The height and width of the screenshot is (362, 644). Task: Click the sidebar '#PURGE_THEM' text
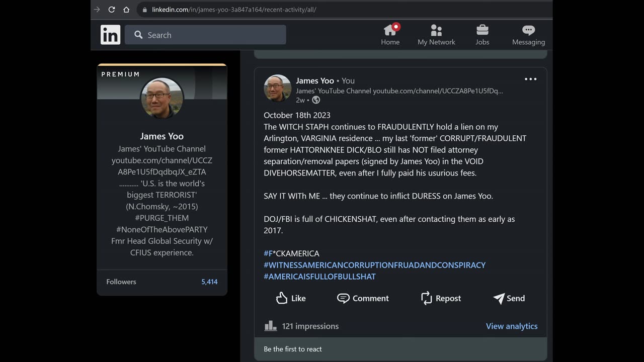tap(162, 218)
